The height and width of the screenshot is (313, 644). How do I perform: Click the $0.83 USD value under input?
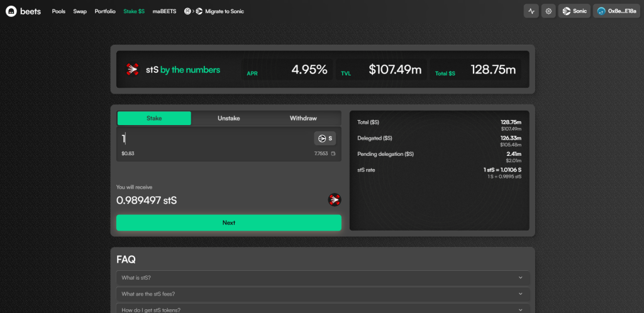[128, 154]
